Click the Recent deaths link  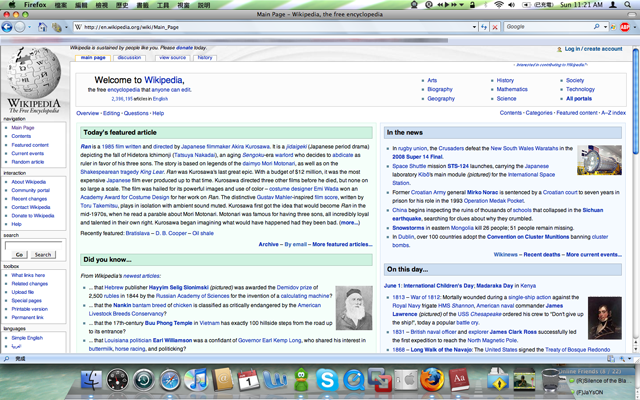(542, 254)
